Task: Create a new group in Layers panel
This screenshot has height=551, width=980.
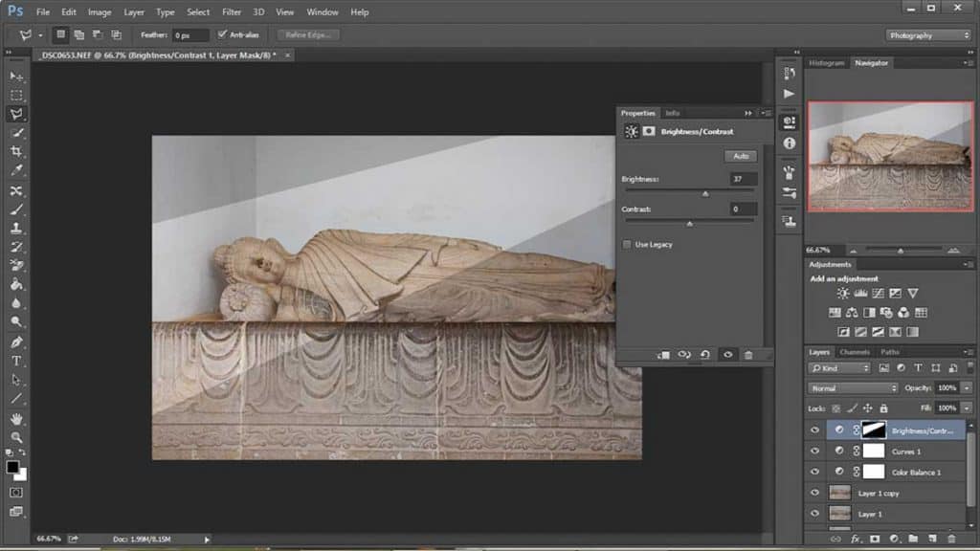Action: tap(913, 539)
